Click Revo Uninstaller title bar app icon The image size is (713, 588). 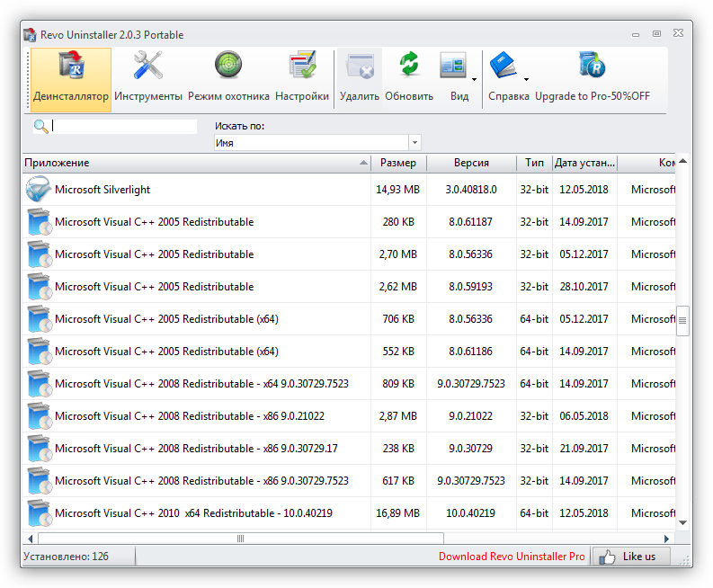(x=30, y=34)
